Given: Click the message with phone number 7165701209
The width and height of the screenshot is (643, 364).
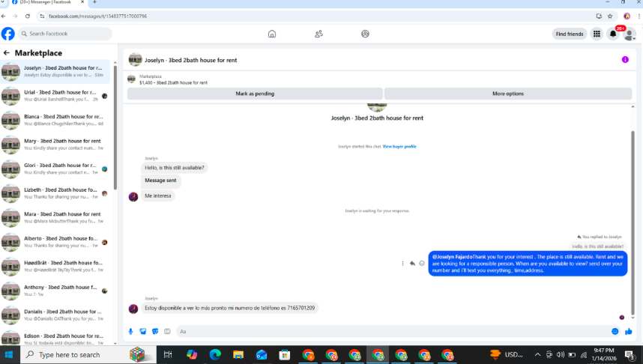Looking at the screenshot, I should click(229, 308).
